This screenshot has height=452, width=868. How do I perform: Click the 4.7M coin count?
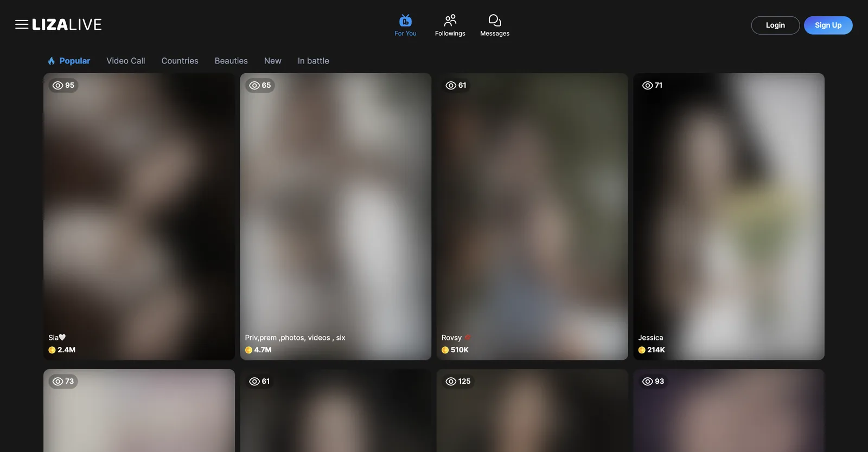click(x=258, y=350)
